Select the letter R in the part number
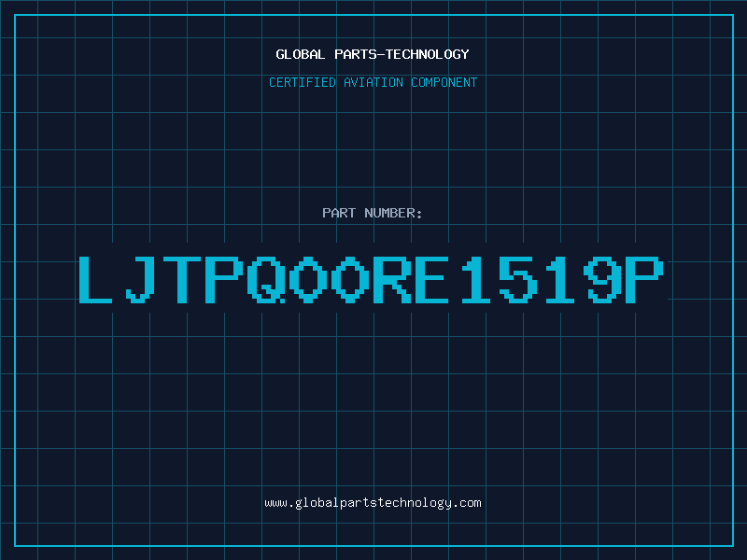Viewport: 747px width, 560px height. click(392, 279)
